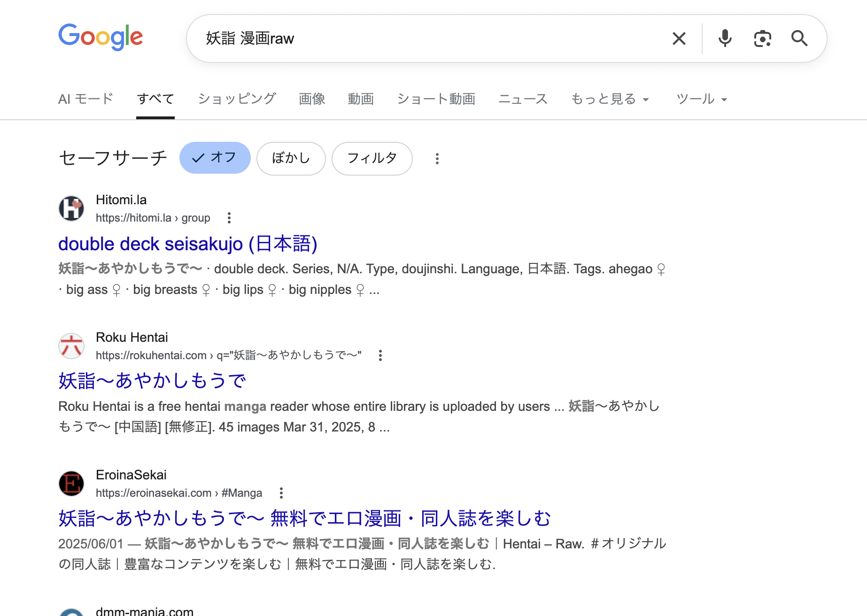
Task: Click the Hitomi.la site favicon
Action: (x=71, y=208)
